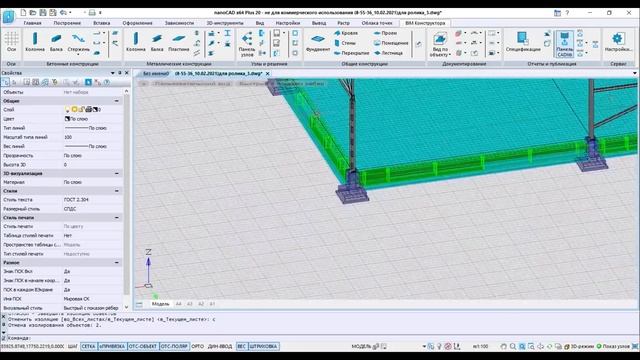Viewport: 640px width, 360px height.
Task: Click the Оси axes grid tool
Action: tap(11, 42)
